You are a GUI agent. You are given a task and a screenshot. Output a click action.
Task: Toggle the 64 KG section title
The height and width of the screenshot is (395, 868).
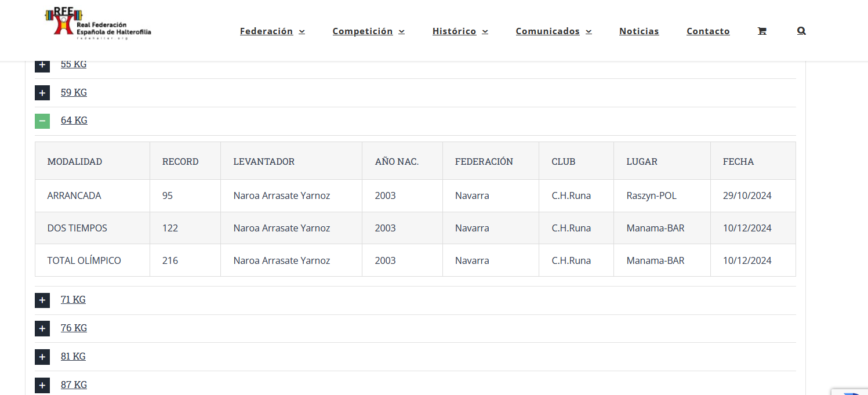coord(74,121)
